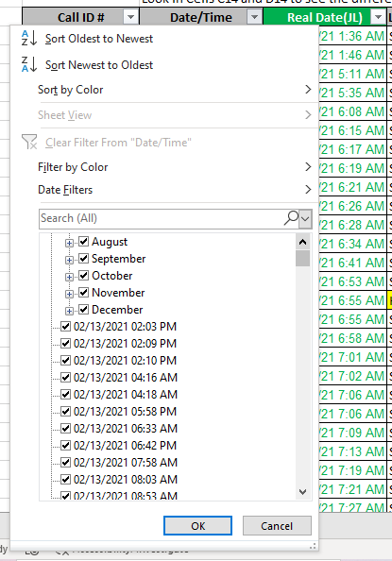Uncheck the December checkbox
This screenshot has height=561, width=392.
coord(83,309)
